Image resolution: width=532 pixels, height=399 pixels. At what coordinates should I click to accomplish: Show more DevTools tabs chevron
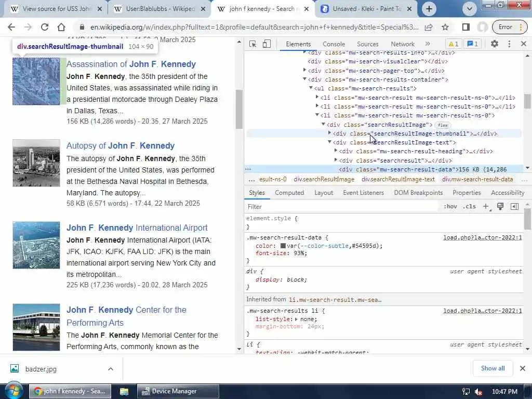428,44
